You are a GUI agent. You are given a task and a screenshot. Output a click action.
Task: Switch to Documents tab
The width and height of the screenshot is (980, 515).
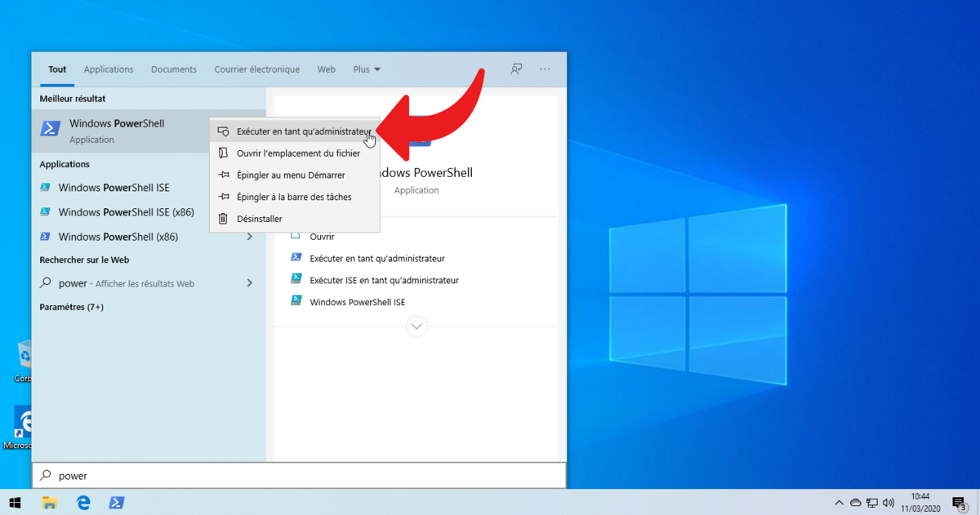coord(174,69)
